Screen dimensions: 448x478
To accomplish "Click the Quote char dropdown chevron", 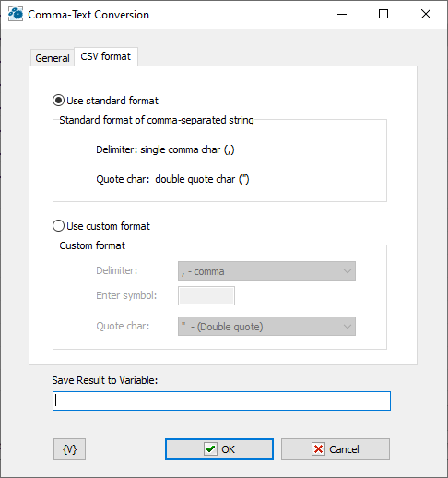I will click(348, 327).
